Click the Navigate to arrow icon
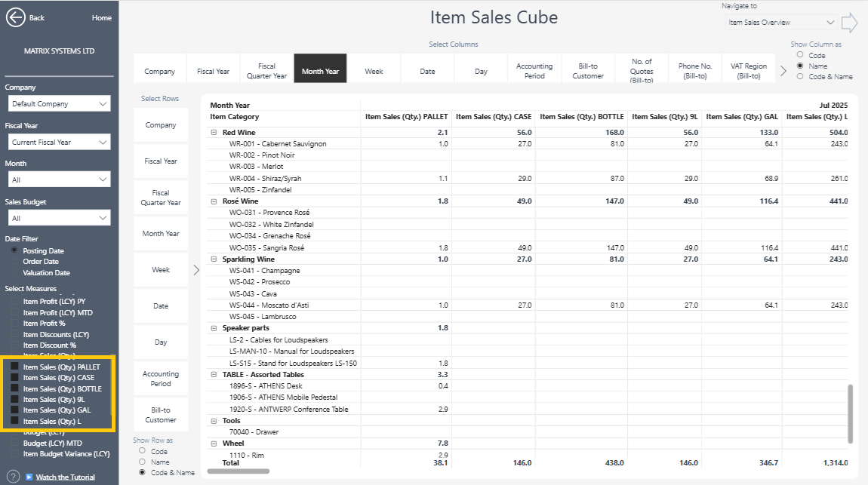Image resolution: width=868 pixels, height=485 pixels. [x=849, y=23]
